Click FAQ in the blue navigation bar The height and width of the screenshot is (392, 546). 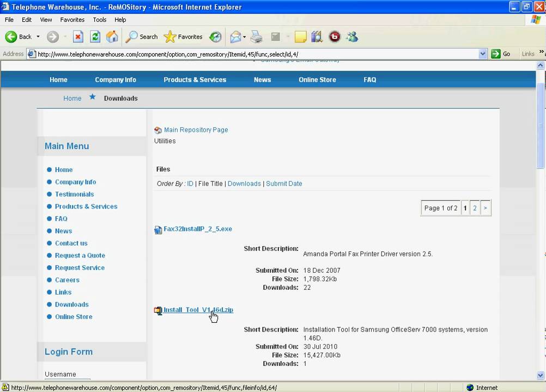tap(370, 79)
